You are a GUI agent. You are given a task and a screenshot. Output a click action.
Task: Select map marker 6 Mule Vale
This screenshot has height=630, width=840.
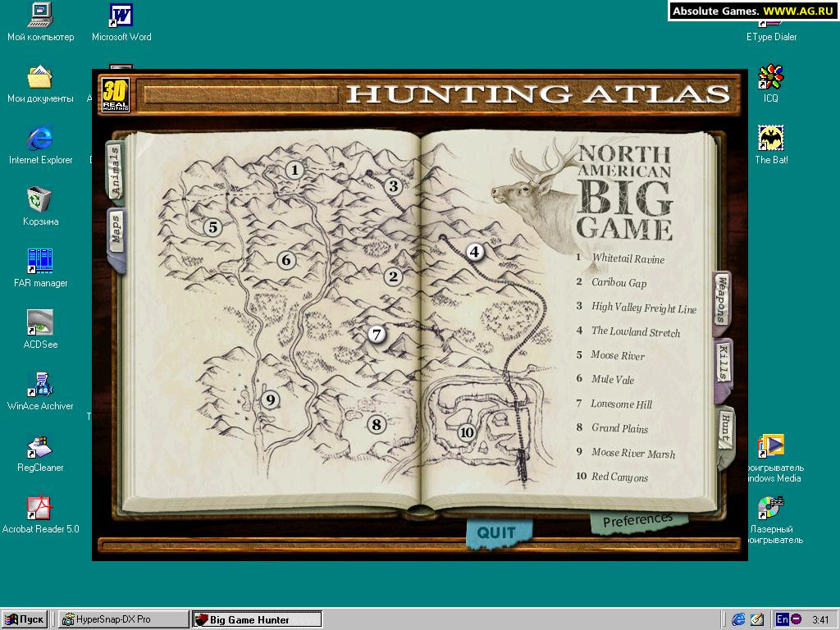286,260
